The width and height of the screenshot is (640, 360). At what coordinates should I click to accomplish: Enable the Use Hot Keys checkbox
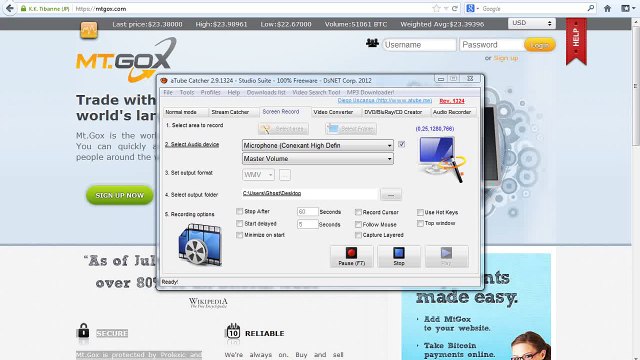coord(420,212)
